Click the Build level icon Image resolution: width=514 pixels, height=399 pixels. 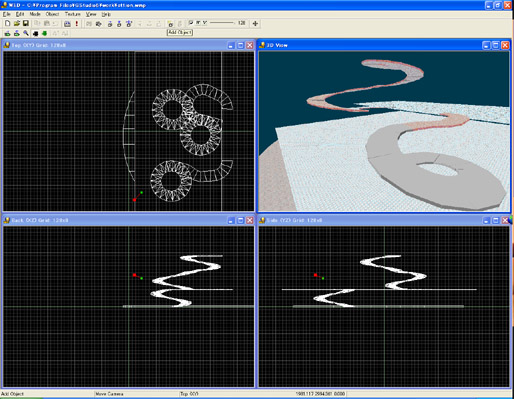tap(67, 24)
